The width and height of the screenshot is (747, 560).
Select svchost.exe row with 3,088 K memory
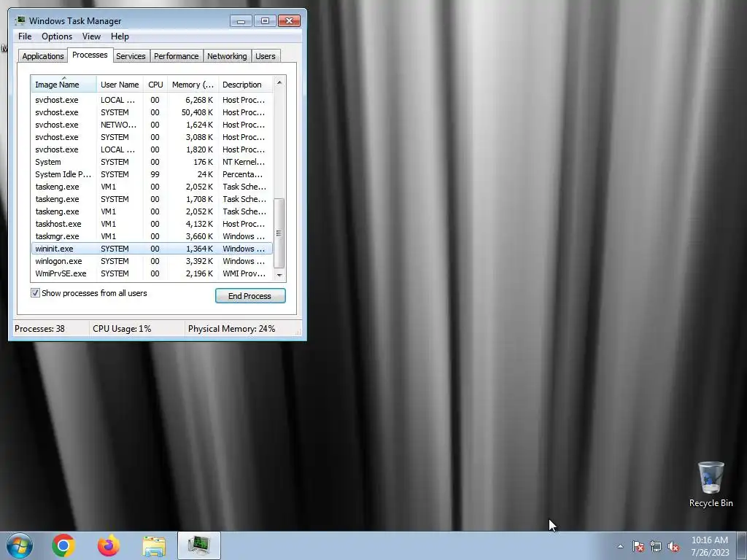point(152,137)
